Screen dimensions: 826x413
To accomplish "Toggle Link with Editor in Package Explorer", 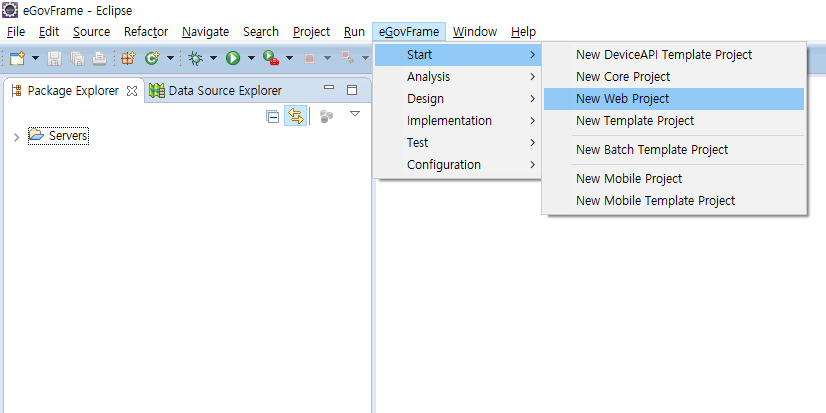I will [296, 116].
